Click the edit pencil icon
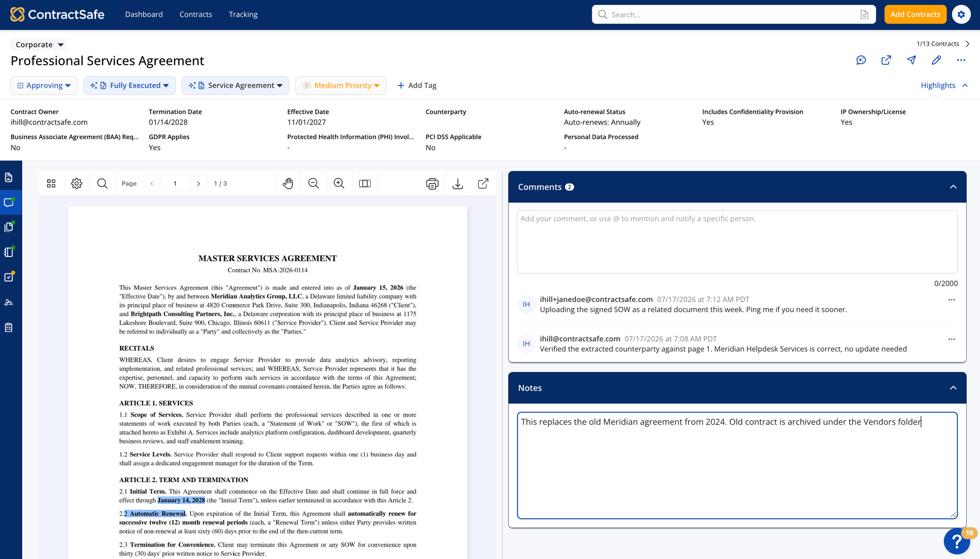The height and width of the screenshot is (559, 980). click(936, 60)
